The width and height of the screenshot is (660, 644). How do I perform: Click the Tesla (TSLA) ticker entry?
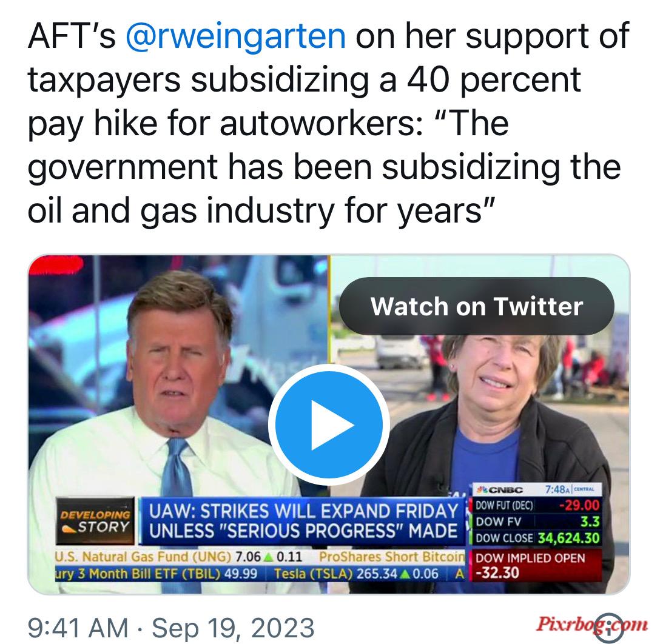pos(356,574)
